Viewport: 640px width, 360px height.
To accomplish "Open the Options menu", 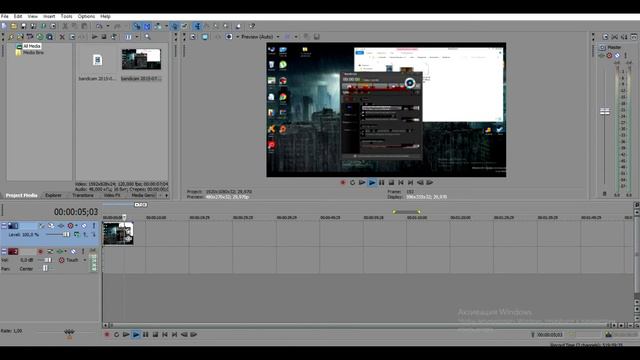I will point(86,16).
